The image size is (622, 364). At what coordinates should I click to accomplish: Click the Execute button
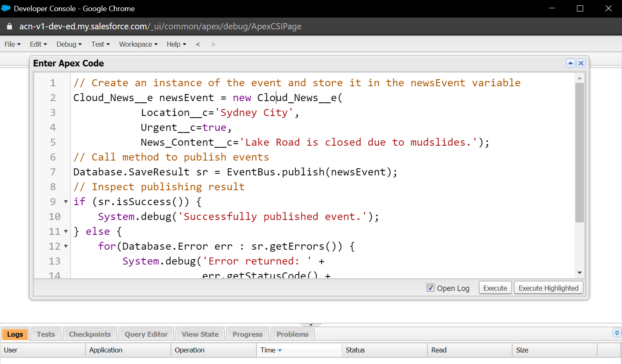pos(495,288)
